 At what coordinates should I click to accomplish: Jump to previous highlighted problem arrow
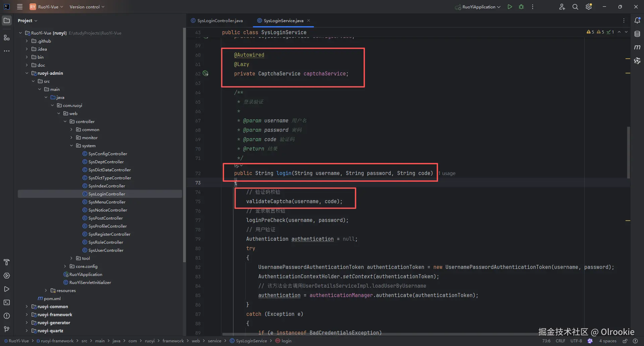click(x=619, y=32)
